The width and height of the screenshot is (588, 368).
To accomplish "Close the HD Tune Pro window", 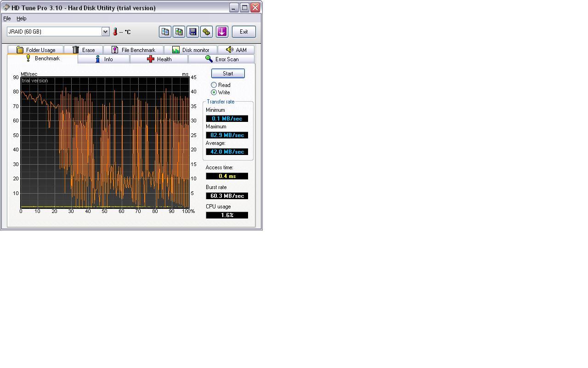I will click(x=255, y=7).
